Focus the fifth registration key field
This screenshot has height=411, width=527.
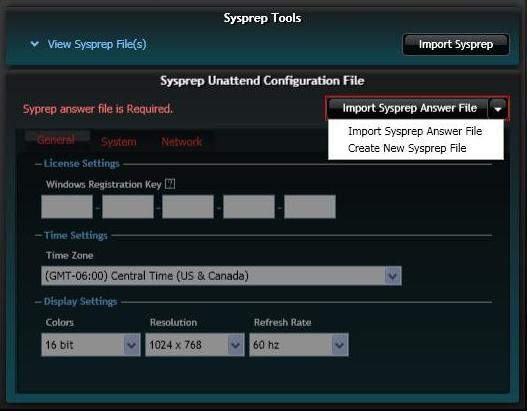click(310, 207)
